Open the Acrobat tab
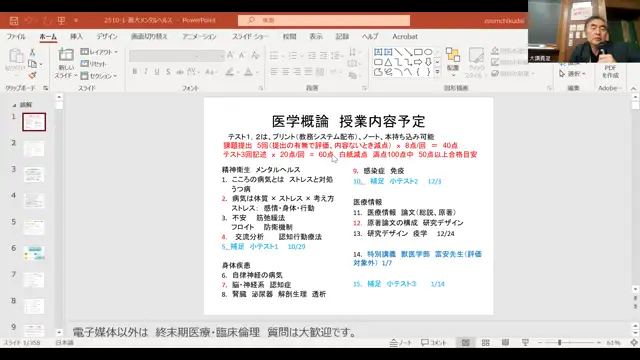The height and width of the screenshot is (360, 640). (405, 36)
